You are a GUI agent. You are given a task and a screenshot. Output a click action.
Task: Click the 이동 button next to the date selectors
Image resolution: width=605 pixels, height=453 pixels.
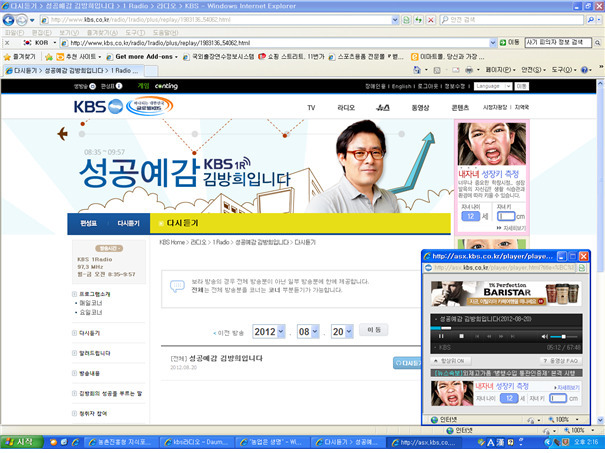(x=373, y=330)
